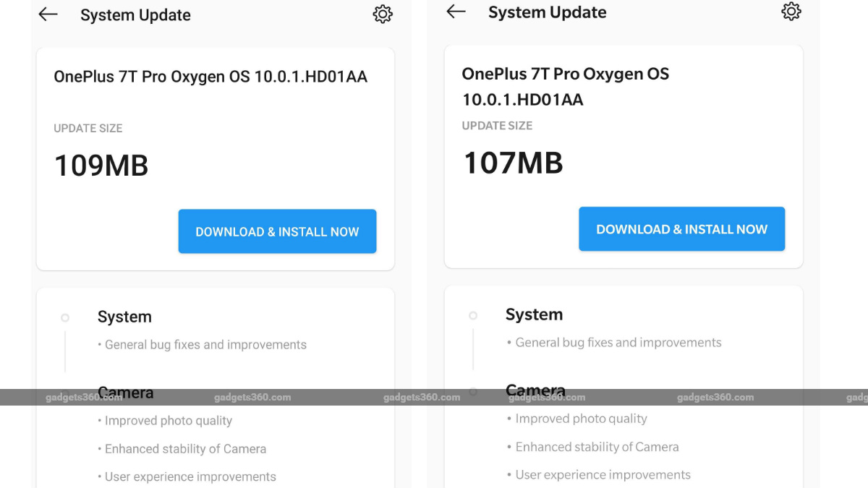The image size is (868, 488).
Task: Open settings gear on the left screen
Action: tap(383, 14)
